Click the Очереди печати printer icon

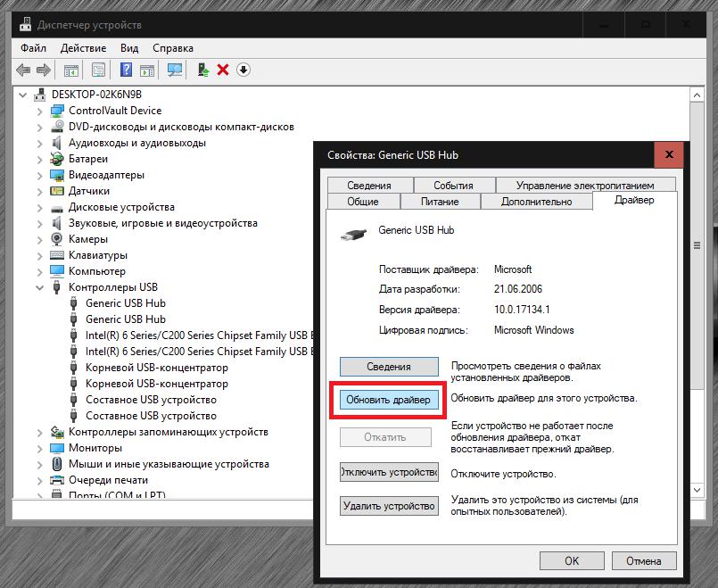click(57, 480)
